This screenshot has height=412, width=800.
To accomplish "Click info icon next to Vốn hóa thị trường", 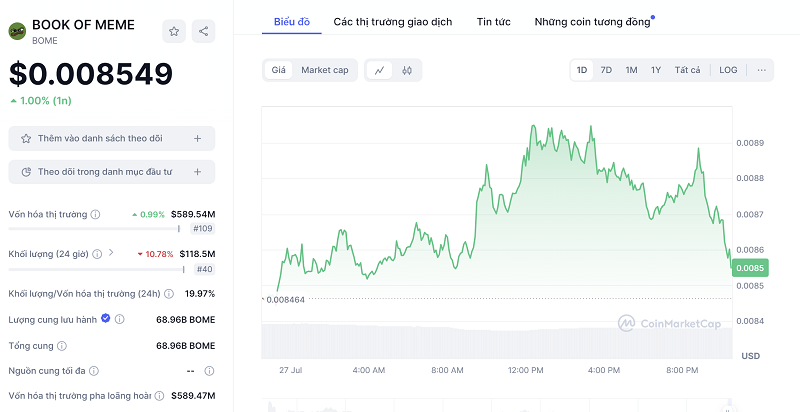I will pyautogui.click(x=96, y=214).
